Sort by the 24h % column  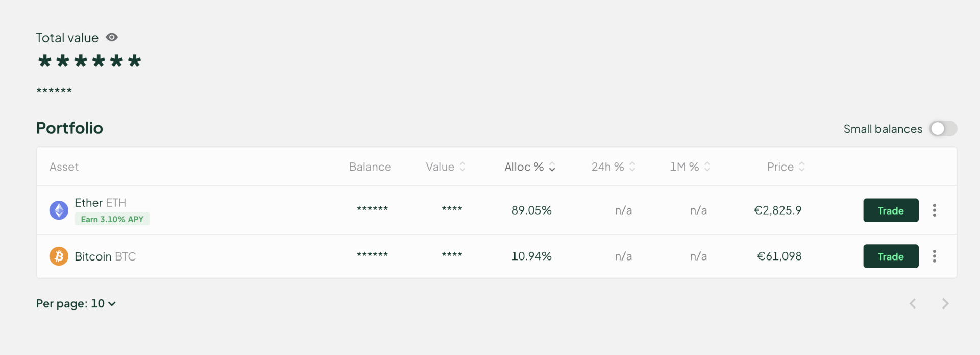(x=613, y=167)
